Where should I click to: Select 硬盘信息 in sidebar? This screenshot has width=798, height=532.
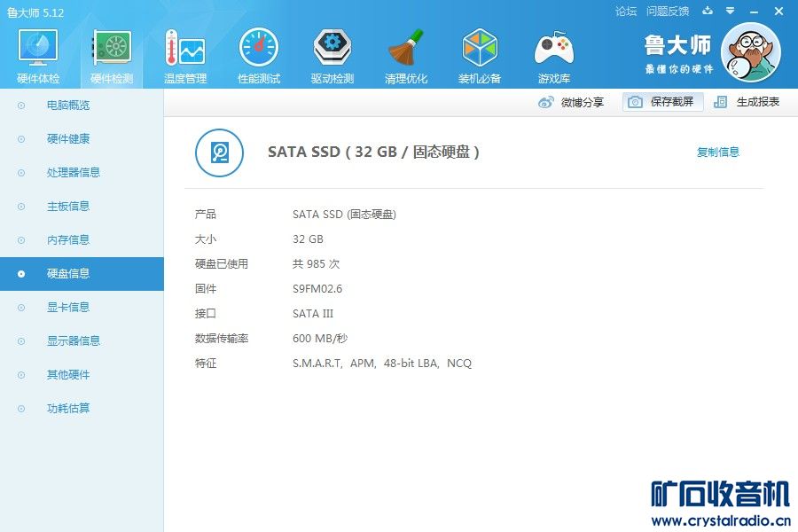coord(82,274)
